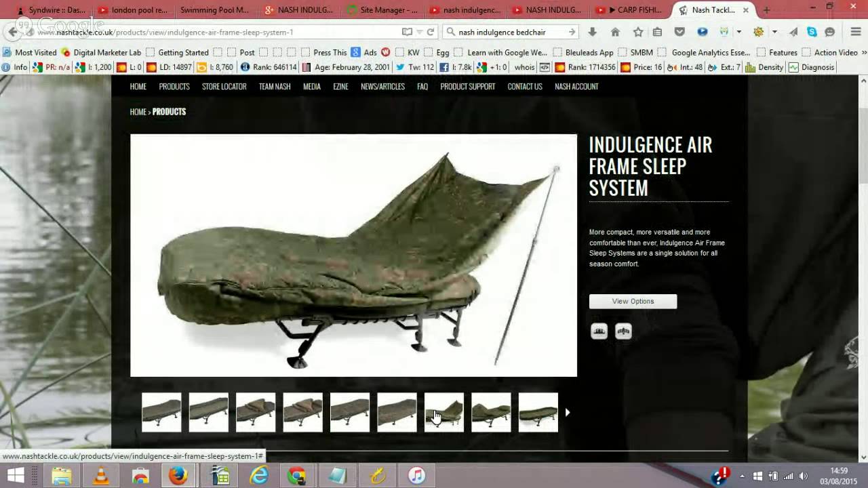
Task: Click the Rank: 646114 toolbar value
Action: (x=268, y=67)
